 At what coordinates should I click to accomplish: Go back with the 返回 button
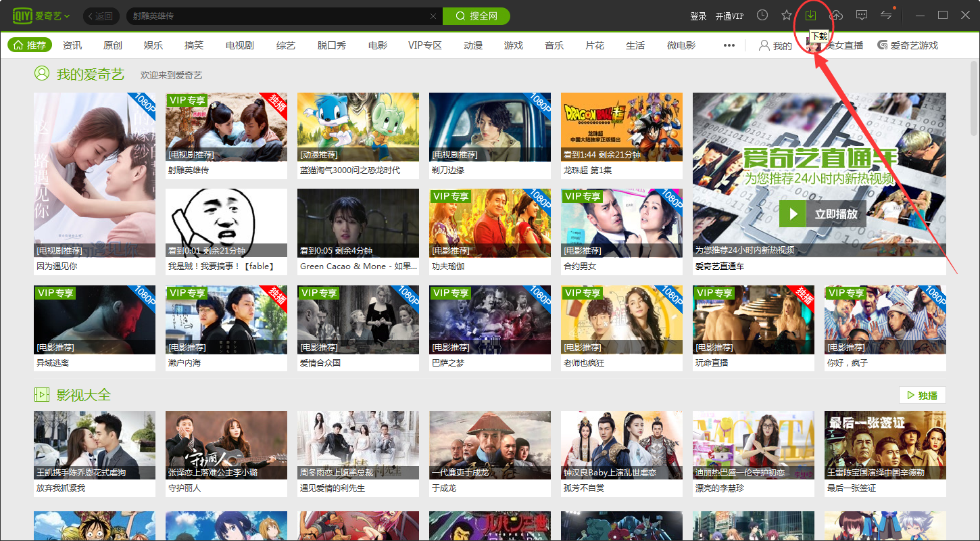point(101,16)
